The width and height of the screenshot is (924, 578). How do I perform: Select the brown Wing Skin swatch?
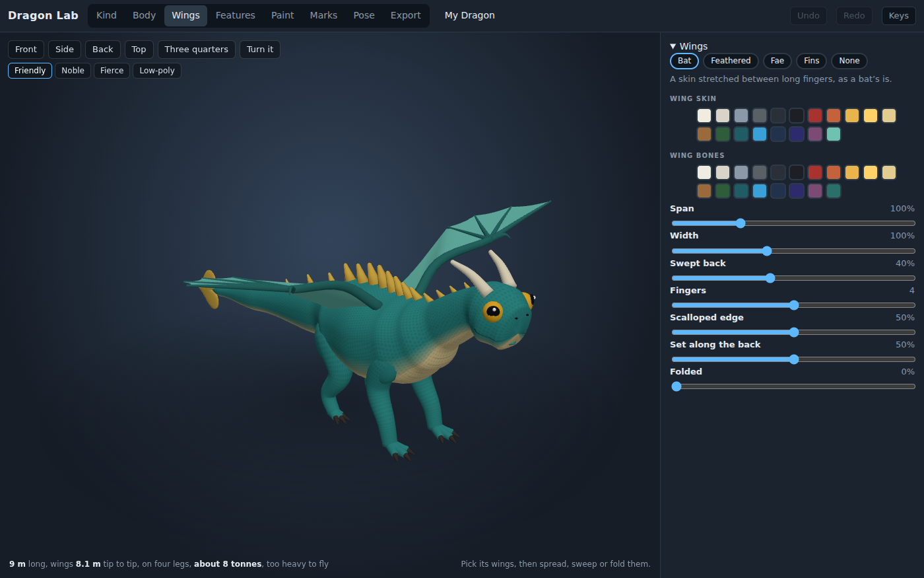704,134
